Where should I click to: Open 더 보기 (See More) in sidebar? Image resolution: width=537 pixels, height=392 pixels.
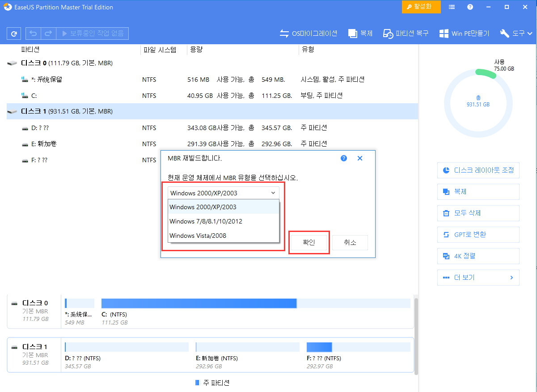[478, 277]
